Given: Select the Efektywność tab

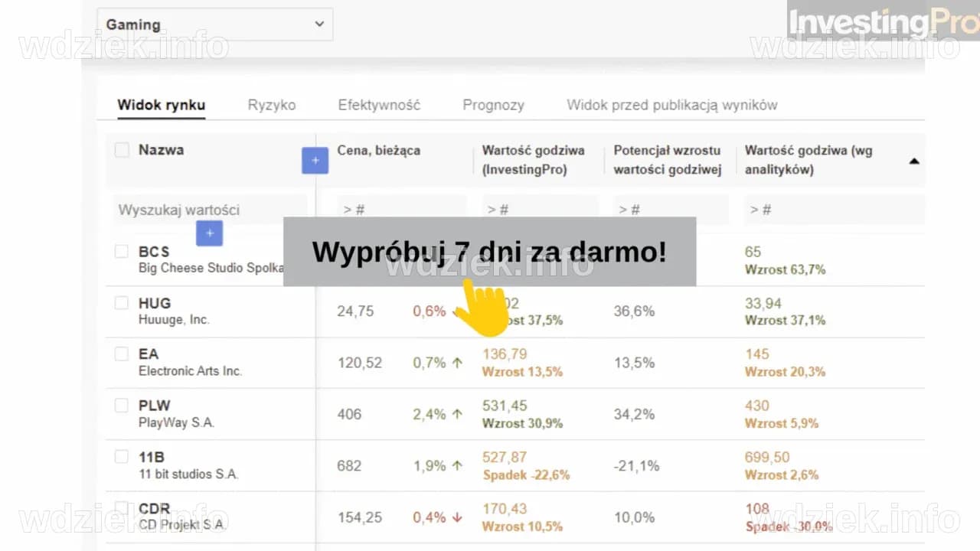Looking at the screenshot, I should click(x=379, y=105).
